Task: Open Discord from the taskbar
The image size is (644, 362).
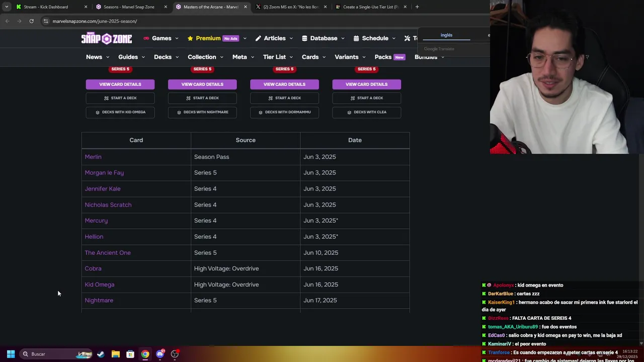Action: click(160, 354)
